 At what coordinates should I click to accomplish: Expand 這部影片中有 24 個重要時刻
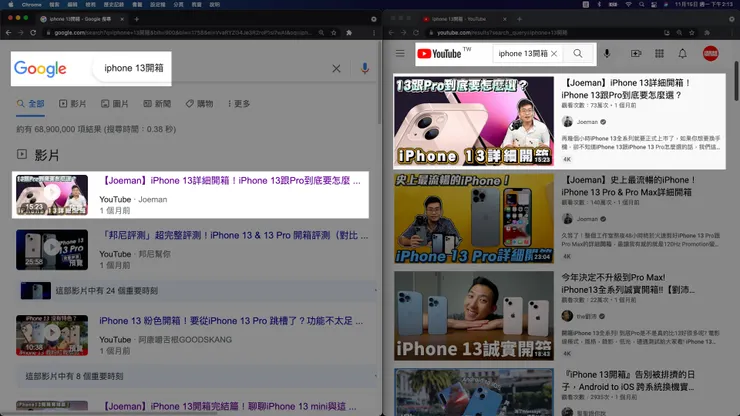197,291
